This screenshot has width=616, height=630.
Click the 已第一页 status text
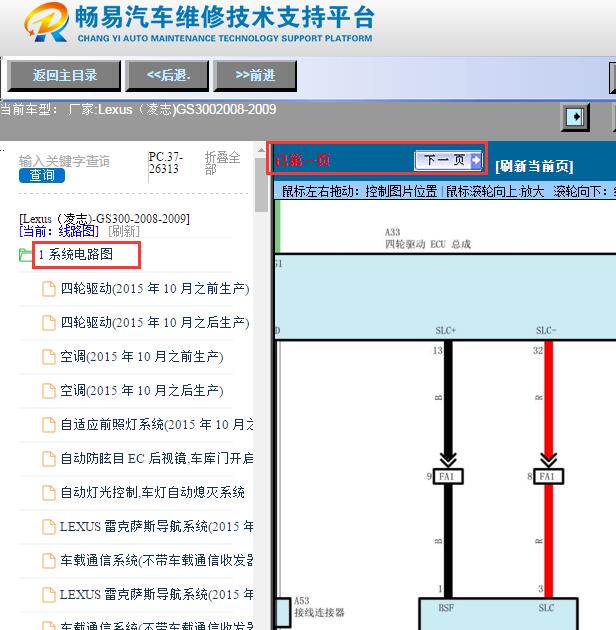302,160
